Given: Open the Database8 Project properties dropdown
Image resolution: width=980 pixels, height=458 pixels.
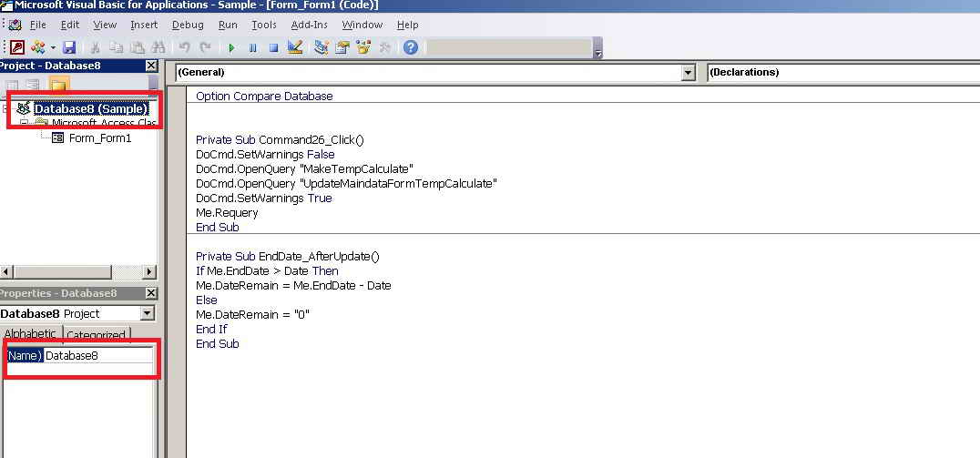Looking at the screenshot, I should [x=148, y=313].
